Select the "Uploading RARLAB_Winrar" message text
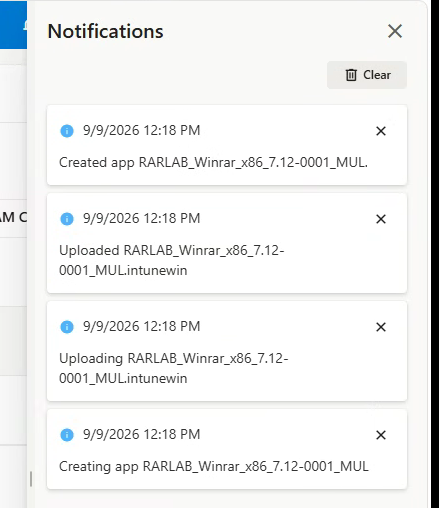The image size is (439, 508). [x=174, y=368]
